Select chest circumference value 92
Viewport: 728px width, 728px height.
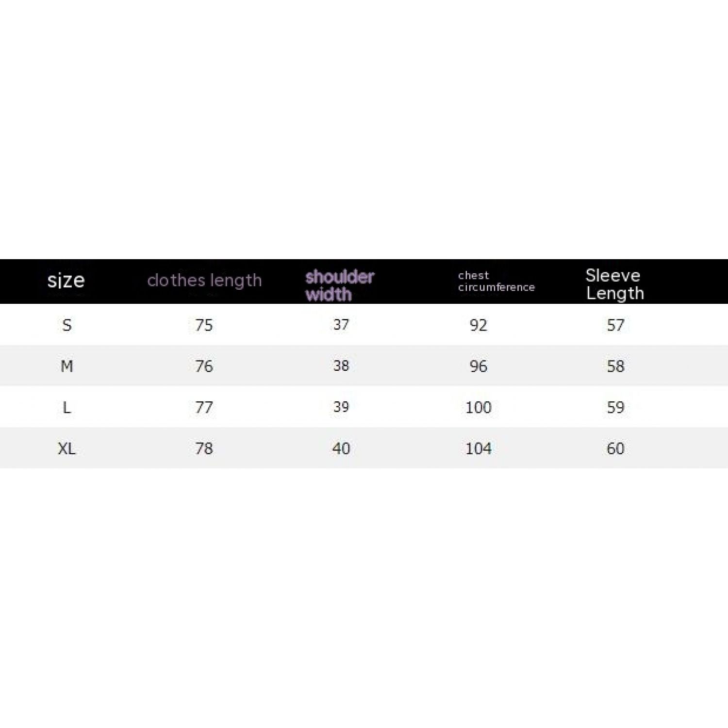(478, 325)
